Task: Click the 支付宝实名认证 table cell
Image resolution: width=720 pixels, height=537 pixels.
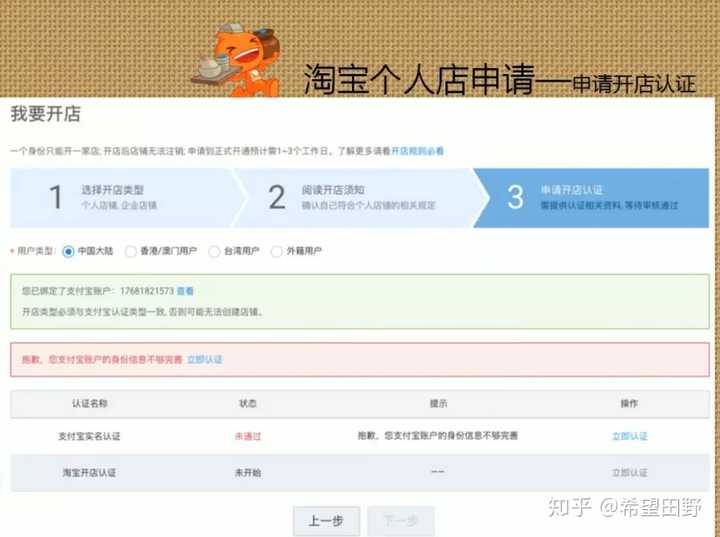Action: (89, 436)
